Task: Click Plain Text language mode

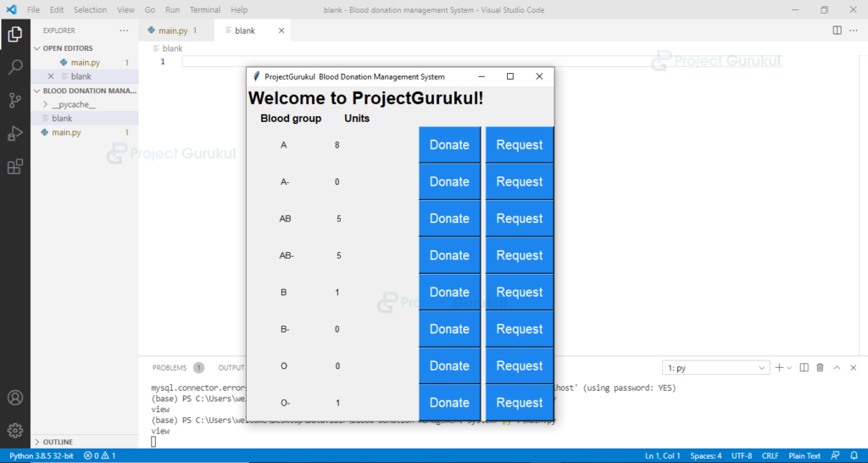Action: 804,456
